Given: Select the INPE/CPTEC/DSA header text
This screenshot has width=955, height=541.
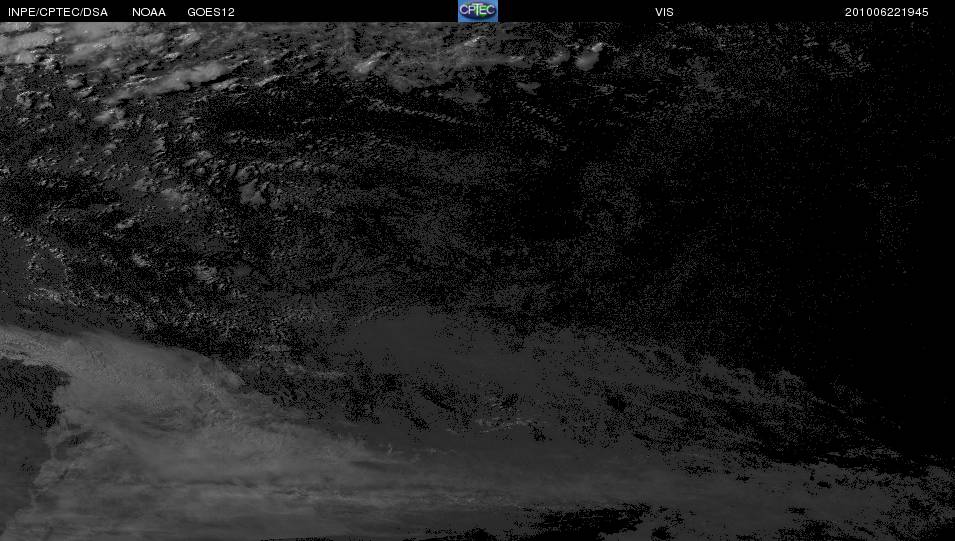Looking at the screenshot, I should pyautogui.click(x=58, y=12).
